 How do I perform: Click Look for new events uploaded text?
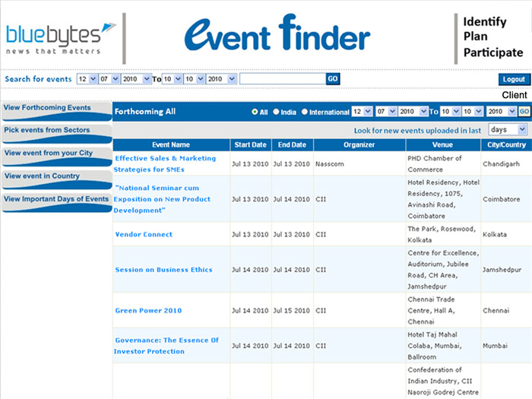tap(417, 131)
